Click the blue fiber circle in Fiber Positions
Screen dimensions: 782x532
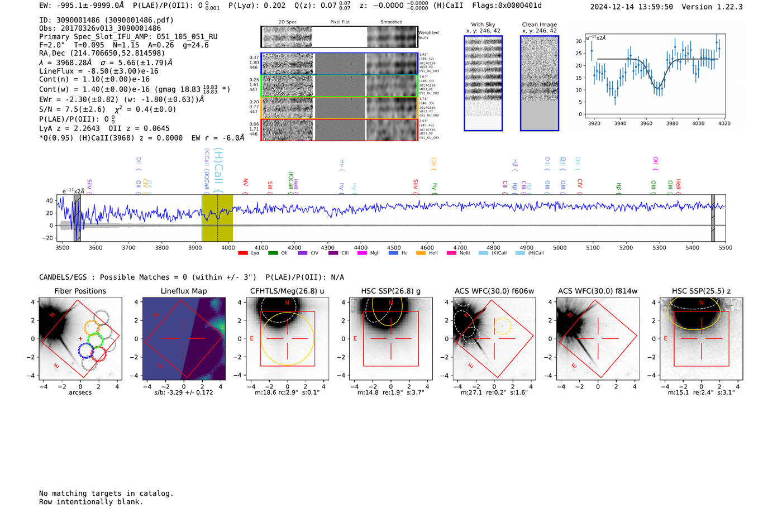[86, 351]
